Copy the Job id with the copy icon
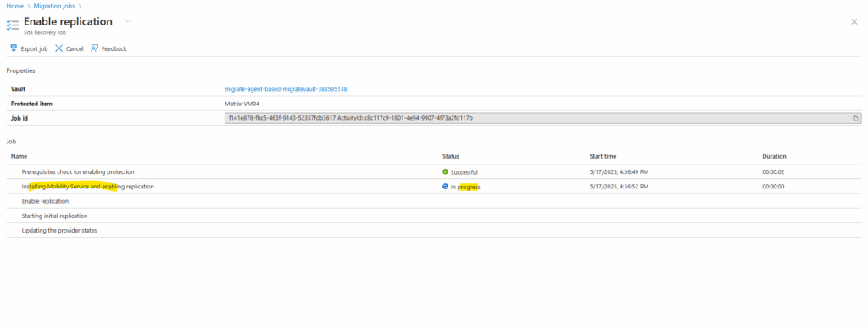The height and width of the screenshot is (331, 868). click(x=855, y=118)
